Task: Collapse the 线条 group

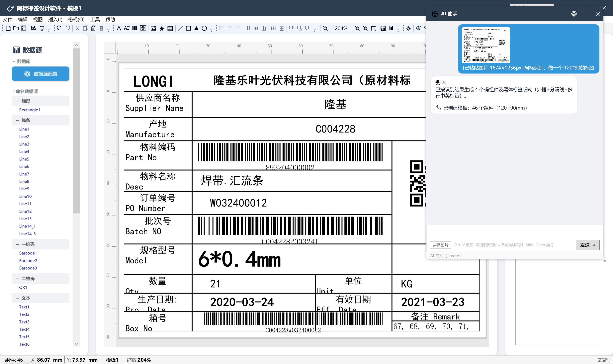Action: point(17,120)
